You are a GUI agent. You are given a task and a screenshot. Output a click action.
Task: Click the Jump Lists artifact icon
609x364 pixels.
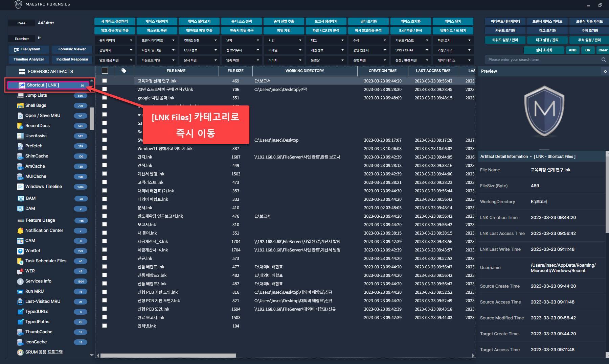pos(20,95)
